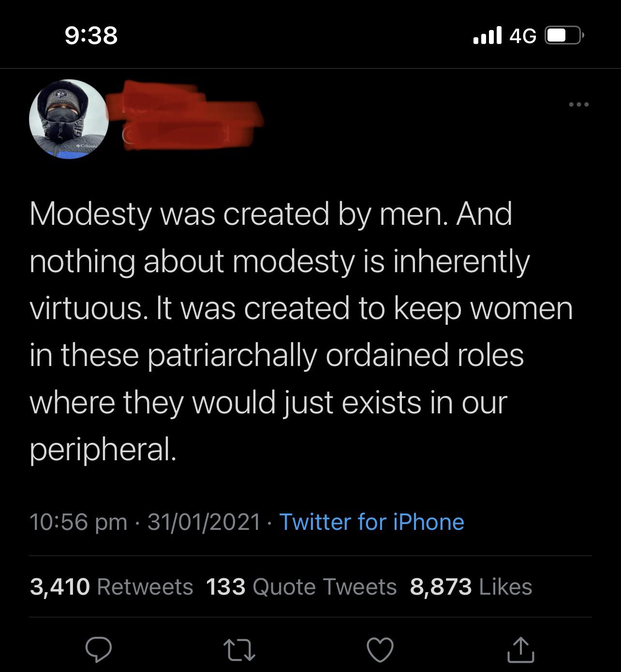Tap the 9:38 clock in status bar

[x=91, y=35]
